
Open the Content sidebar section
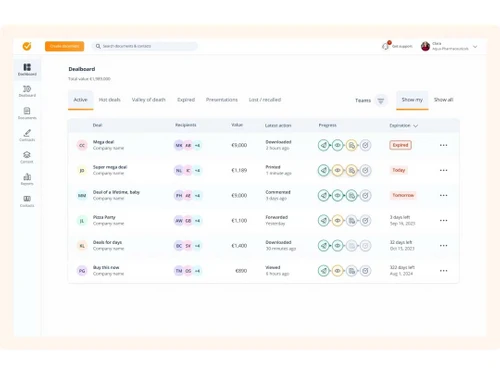click(x=27, y=157)
